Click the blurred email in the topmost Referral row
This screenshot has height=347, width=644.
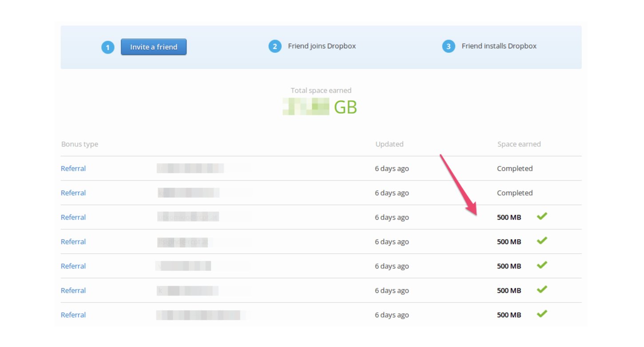190,168
